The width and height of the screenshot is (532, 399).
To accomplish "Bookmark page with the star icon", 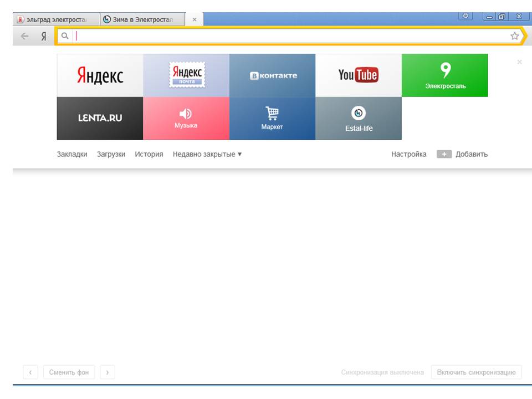I will pyautogui.click(x=515, y=35).
